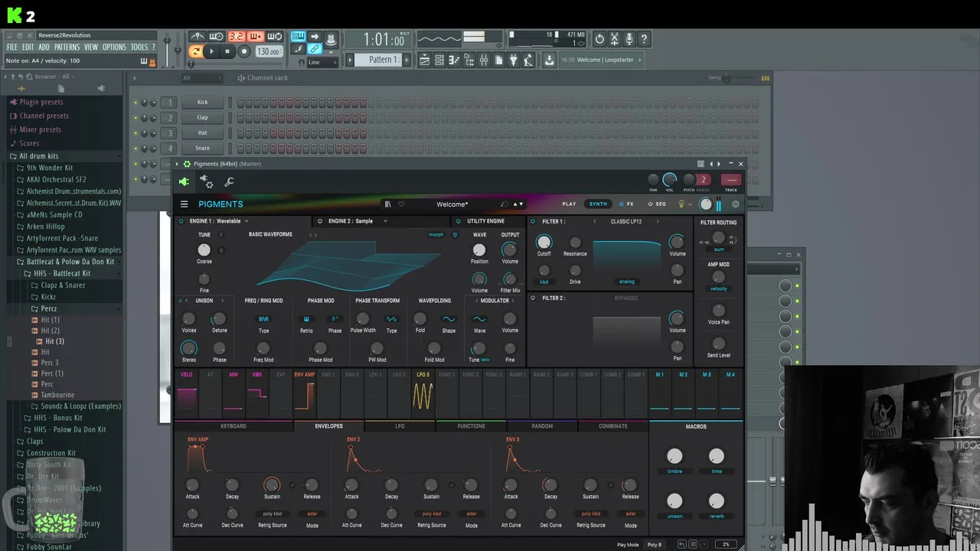This screenshot has height=551, width=980.
Task: Open the mixer icon in the FL toolbar
Action: coord(484,60)
